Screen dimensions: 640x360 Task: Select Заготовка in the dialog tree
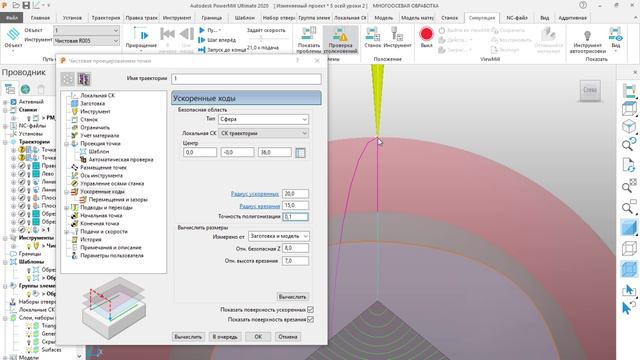tap(92, 103)
